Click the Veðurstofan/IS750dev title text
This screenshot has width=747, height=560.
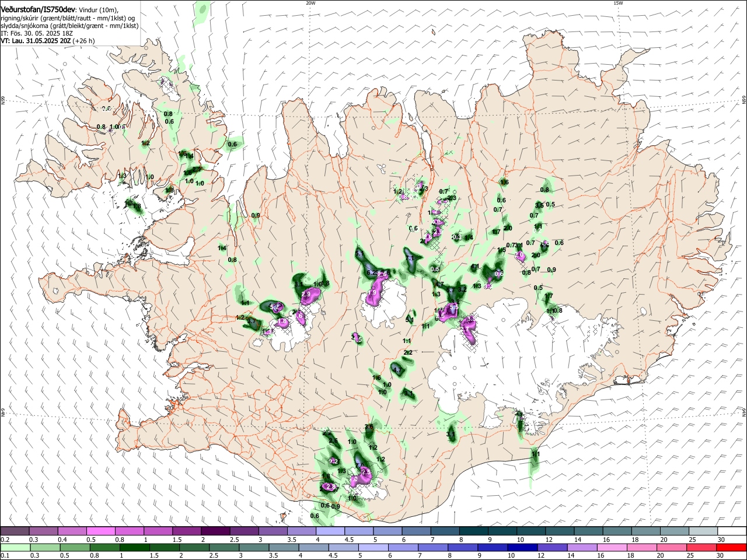[37, 9]
